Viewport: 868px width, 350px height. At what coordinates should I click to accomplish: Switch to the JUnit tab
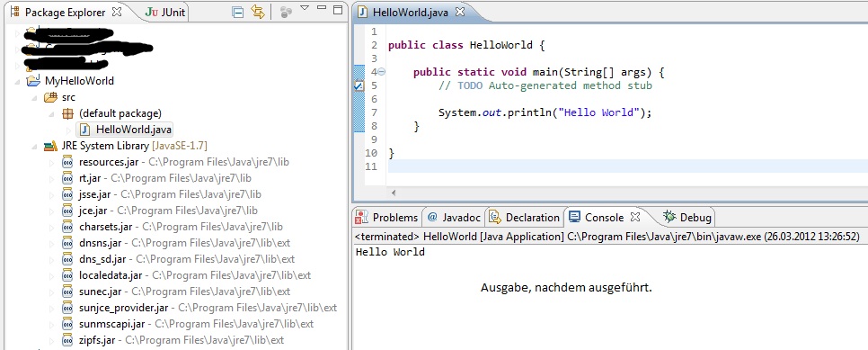[165, 12]
